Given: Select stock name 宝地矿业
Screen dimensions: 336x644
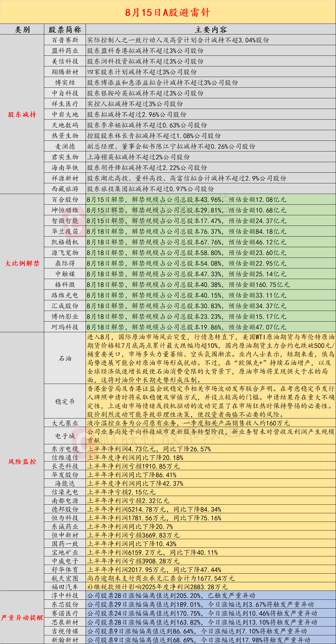Looking at the screenshot, I should tap(65, 552).
